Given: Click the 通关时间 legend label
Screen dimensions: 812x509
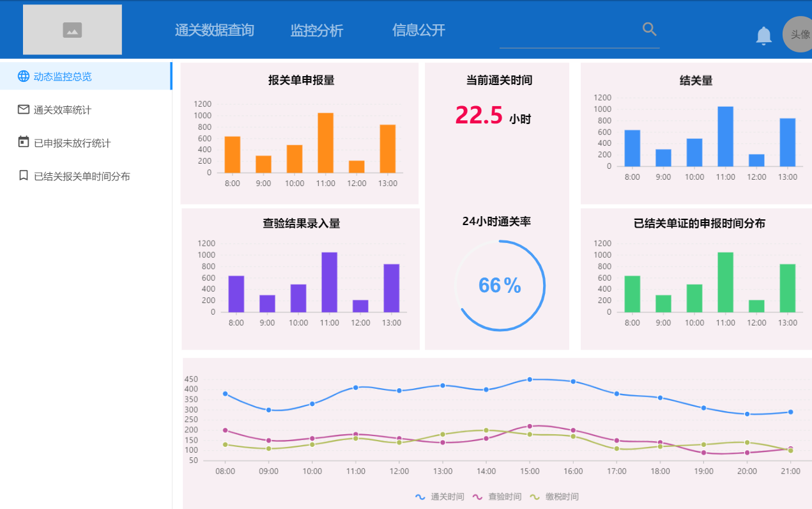Looking at the screenshot, I should click(447, 497).
